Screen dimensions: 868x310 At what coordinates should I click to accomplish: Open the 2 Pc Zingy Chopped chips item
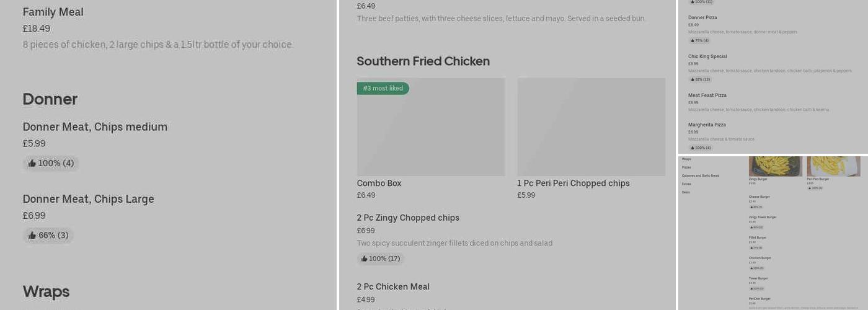click(408, 218)
